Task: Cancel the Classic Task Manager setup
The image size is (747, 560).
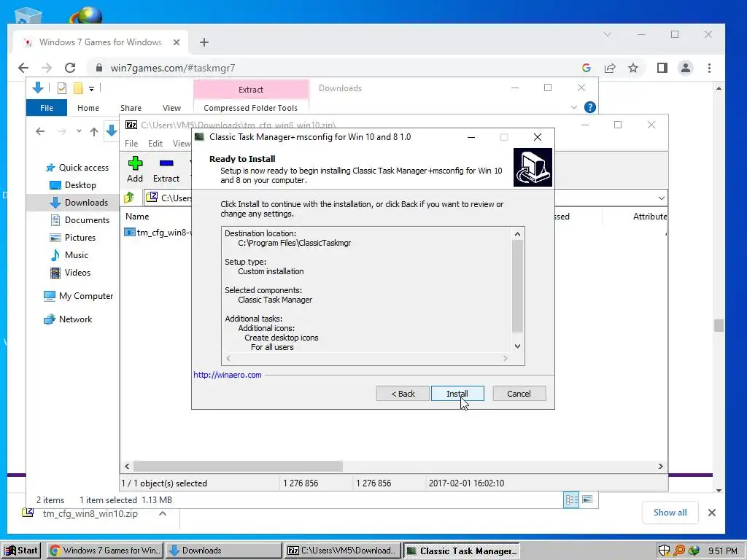Action: (519, 394)
